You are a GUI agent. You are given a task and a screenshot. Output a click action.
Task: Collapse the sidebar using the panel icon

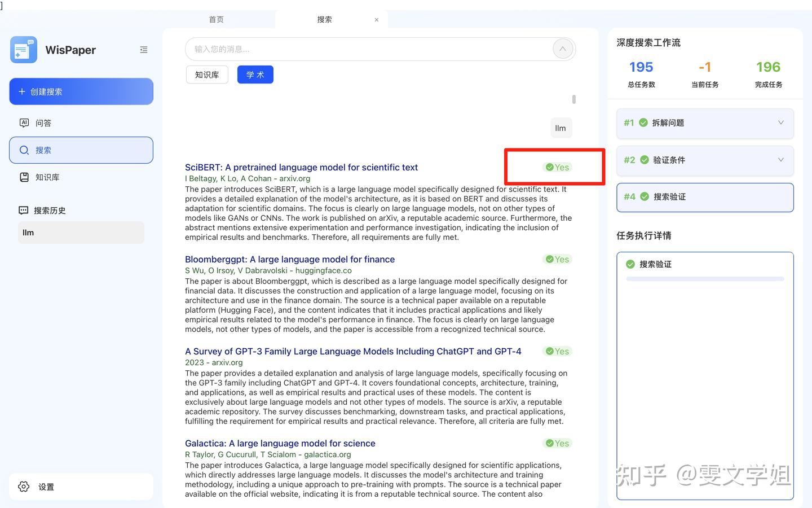point(144,50)
